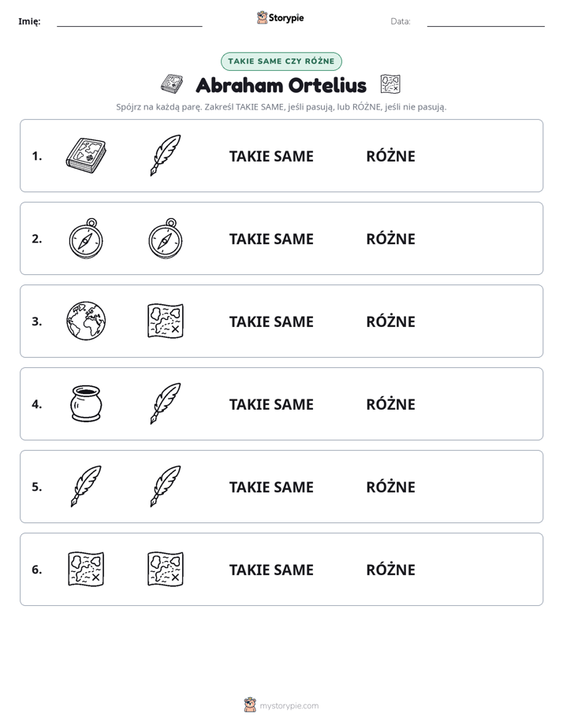Click the Storypie logo at top
The width and height of the screenshot is (563, 728).
[281, 17]
